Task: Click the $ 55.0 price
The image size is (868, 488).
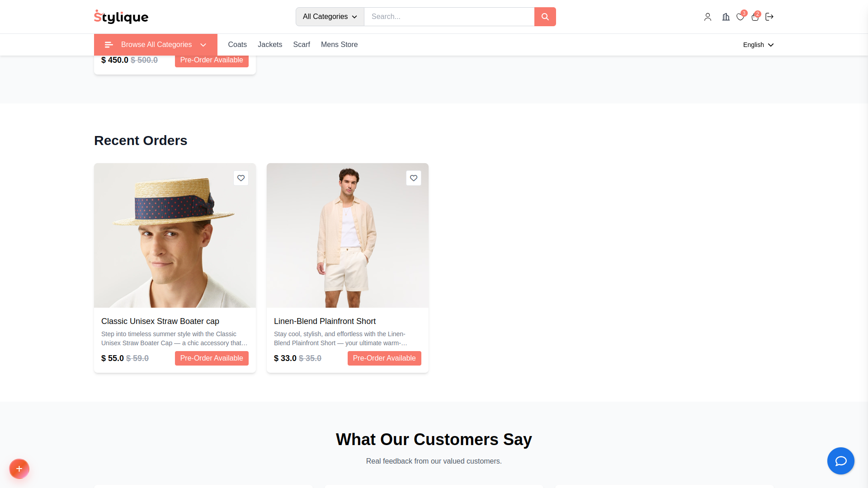Action: (x=113, y=358)
